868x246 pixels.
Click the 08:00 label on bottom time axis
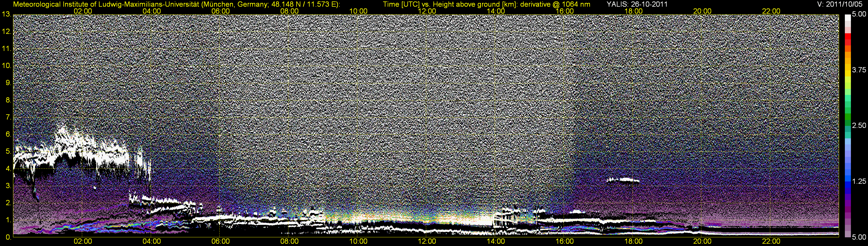click(x=289, y=242)
